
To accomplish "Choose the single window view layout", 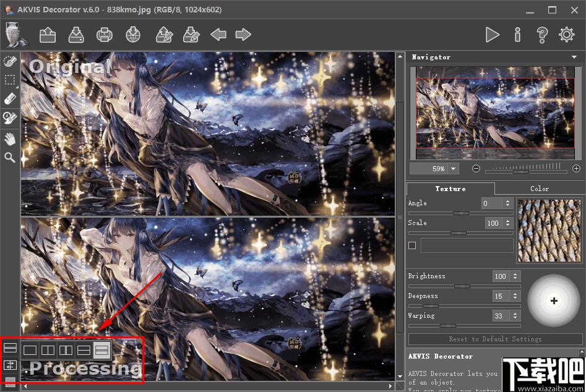I will (x=30, y=350).
